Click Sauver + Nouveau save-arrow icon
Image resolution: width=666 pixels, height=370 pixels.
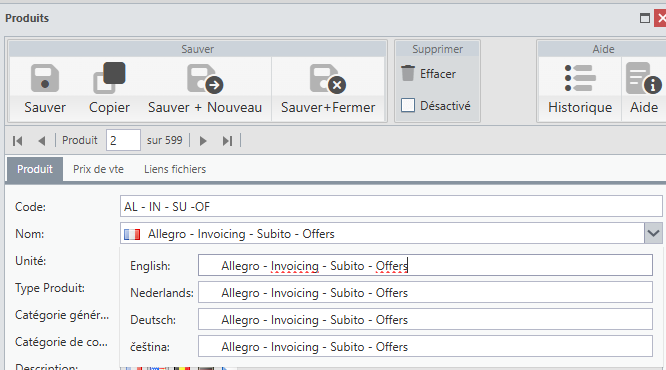point(205,79)
